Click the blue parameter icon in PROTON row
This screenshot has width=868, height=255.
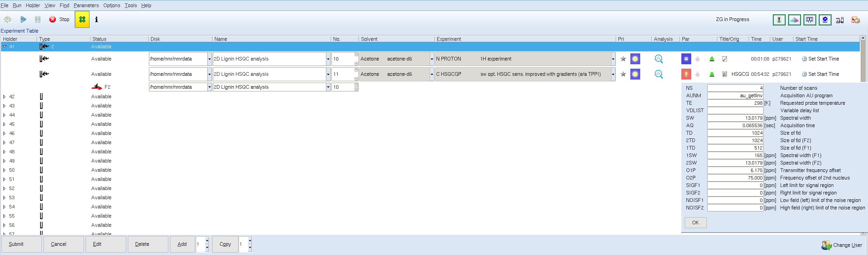click(686, 59)
